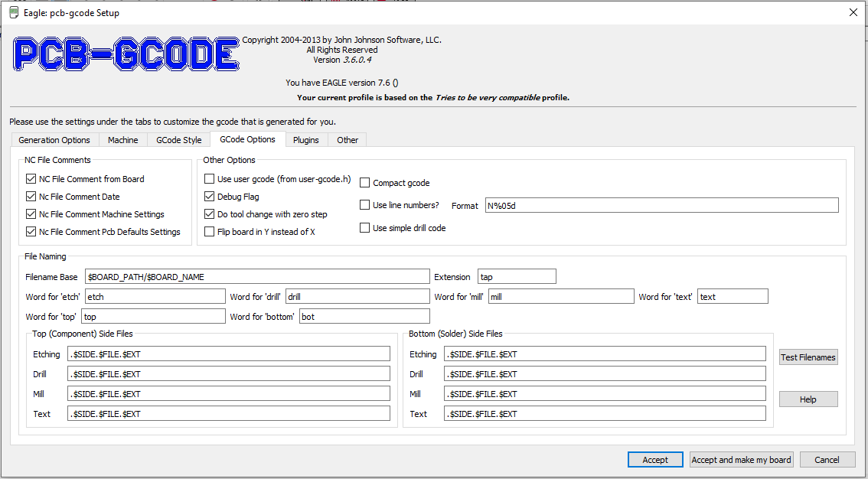Screen dimensions: 868x479
Task: Click the Extension field containing tap
Action: pos(517,276)
